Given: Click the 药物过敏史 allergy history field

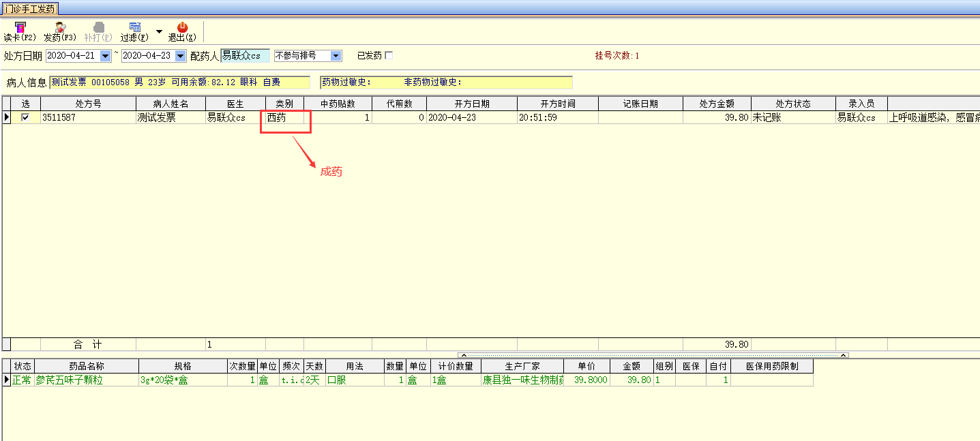Looking at the screenshot, I should [x=446, y=82].
